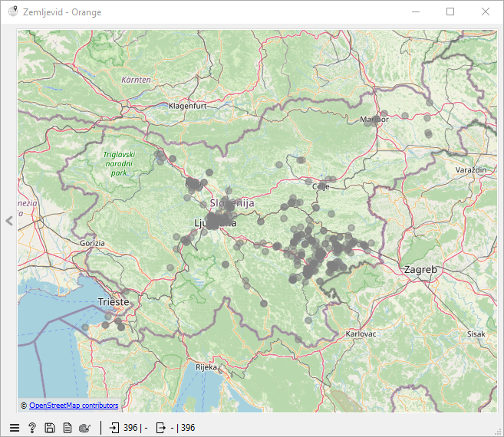This screenshot has height=437, width=504.
Task: Open the OpenStreetMap contributors link
Action: [74, 405]
